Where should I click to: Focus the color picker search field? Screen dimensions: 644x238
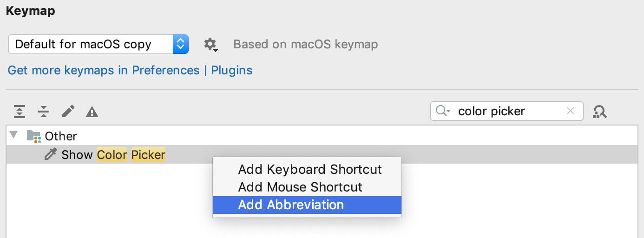click(x=506, y=111)
